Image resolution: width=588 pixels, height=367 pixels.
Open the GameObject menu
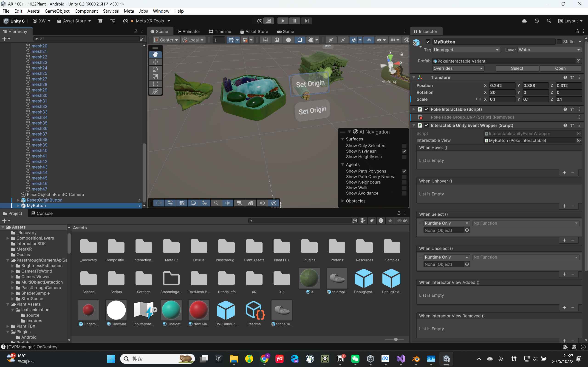[x=57, y=11]
